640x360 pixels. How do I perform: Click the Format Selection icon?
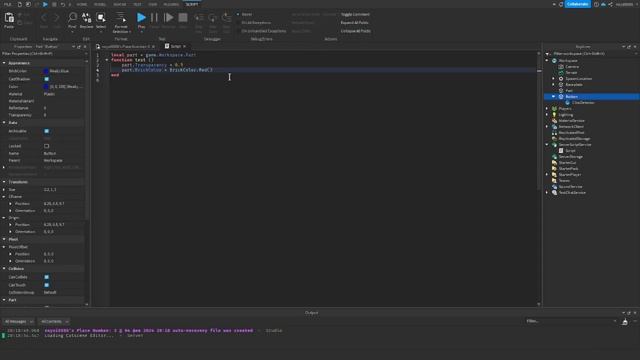pyautogui.click(x=121, y=18)
